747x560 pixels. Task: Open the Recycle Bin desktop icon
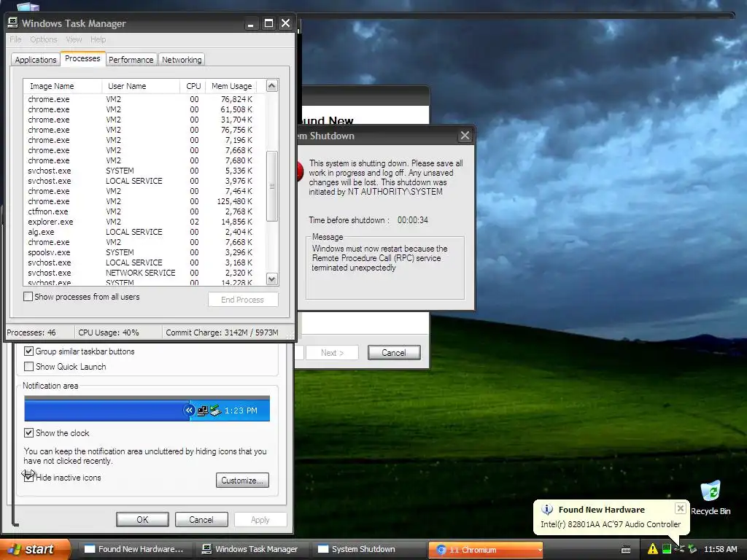pyautogui.click(x=711, y=498)
